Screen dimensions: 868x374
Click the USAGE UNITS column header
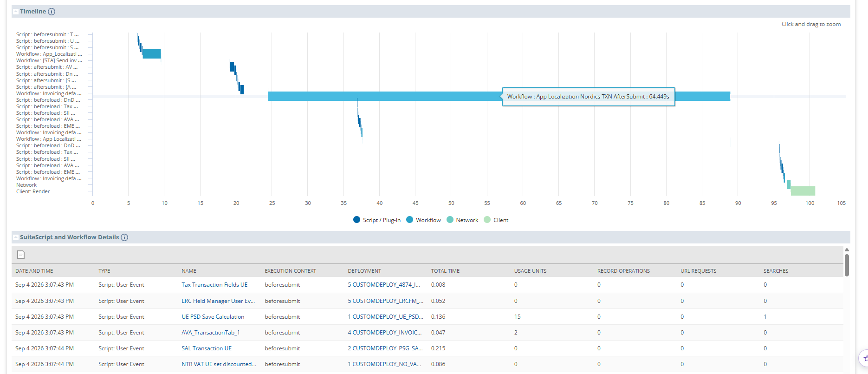point(530,271)
